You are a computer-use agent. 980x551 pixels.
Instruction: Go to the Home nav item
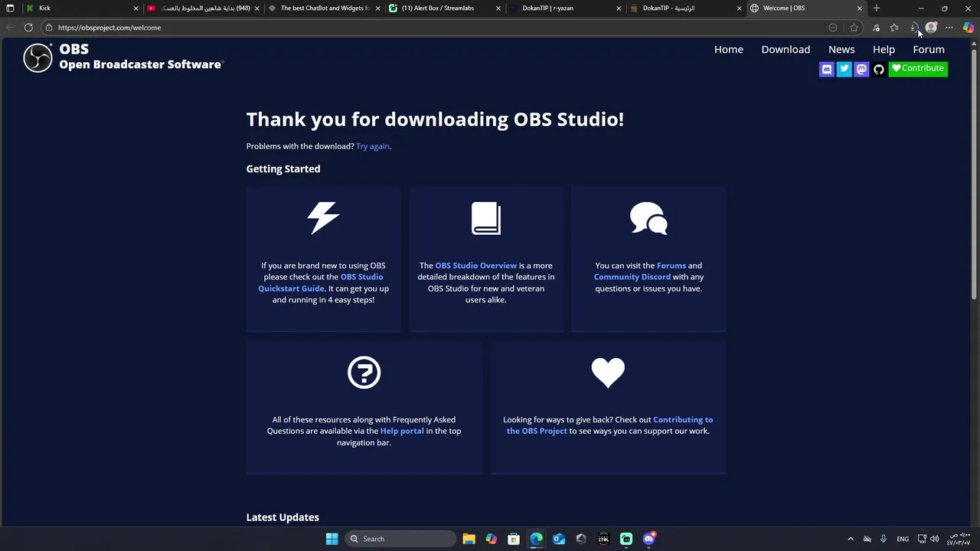[x=729, y=49]
